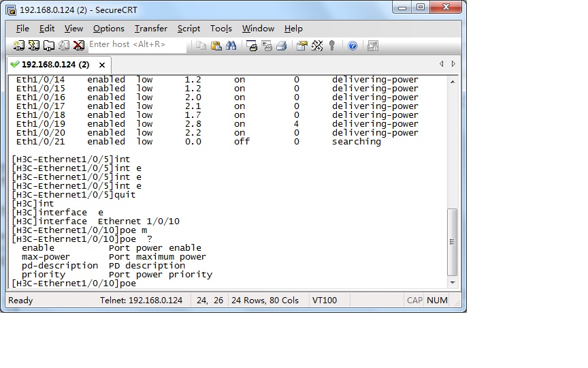The image size is (588, 368).
Task: Click the priority option text
Action: 44,275
